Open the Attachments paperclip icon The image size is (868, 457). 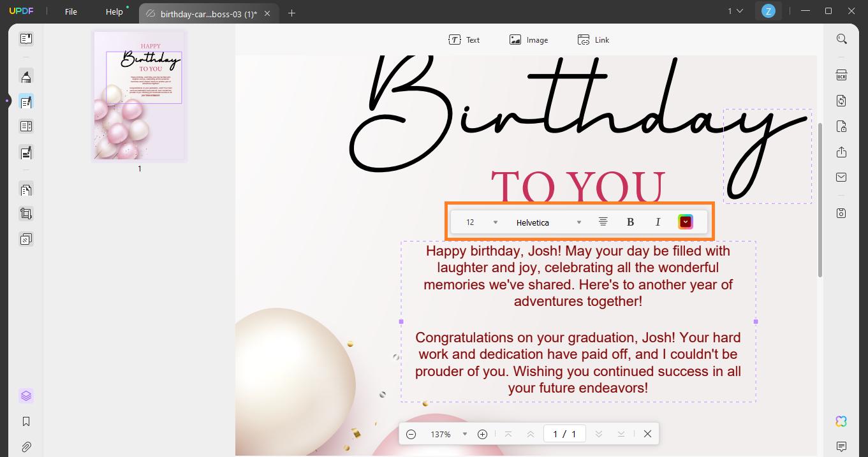tap(26, 447)
